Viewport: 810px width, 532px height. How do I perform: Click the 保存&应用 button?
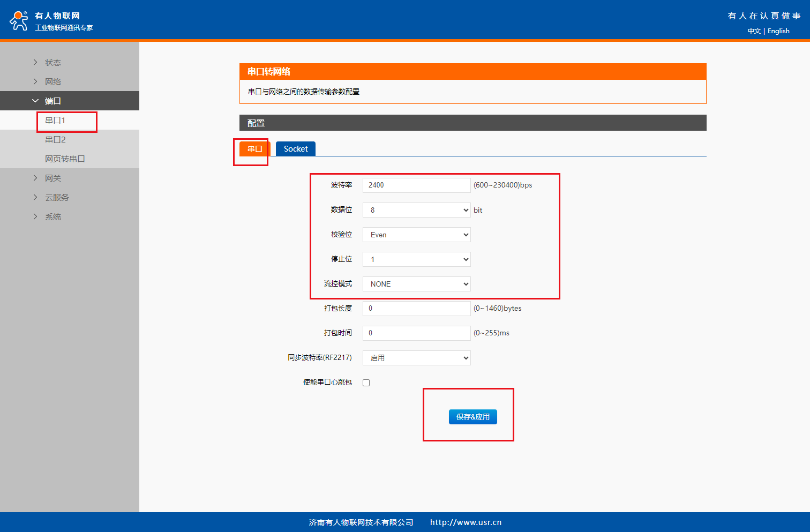[472, 417]
